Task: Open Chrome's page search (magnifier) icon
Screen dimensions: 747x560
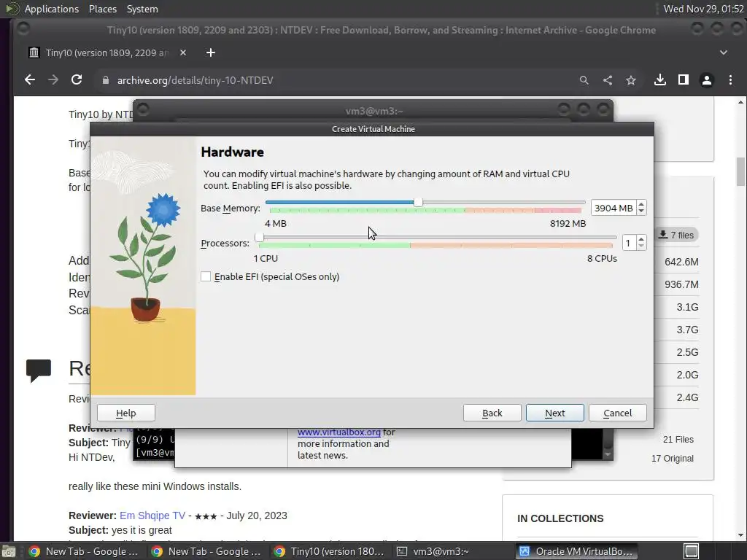Action: pos(584,80)
